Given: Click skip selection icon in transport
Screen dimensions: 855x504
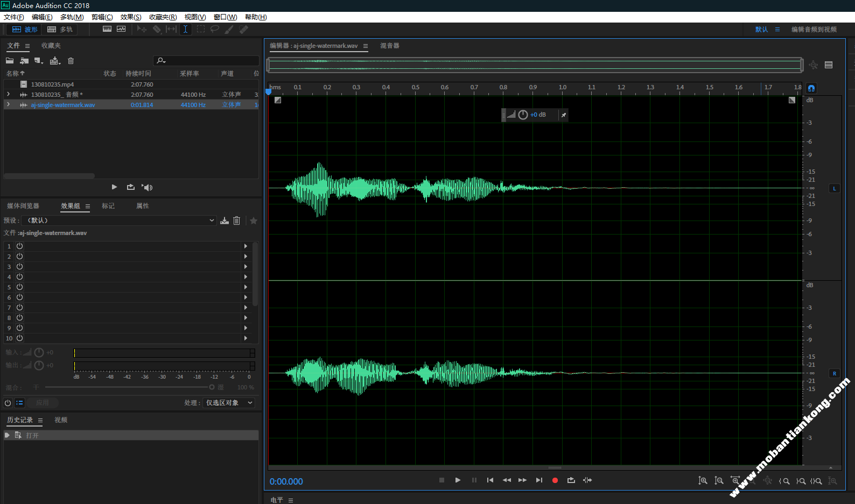Looking at the screenshot, I should pyautogui.click(x=587, y=480).
